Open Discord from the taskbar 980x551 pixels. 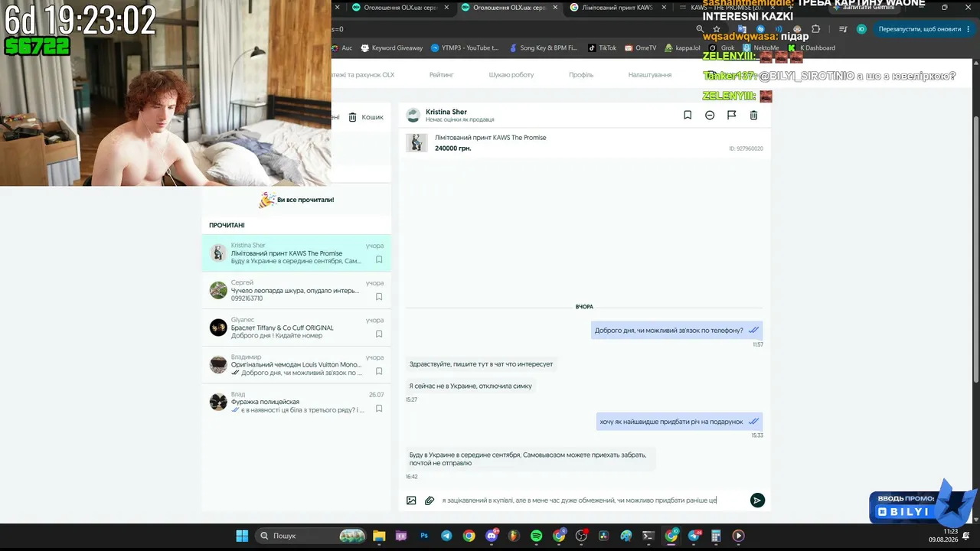492,536
